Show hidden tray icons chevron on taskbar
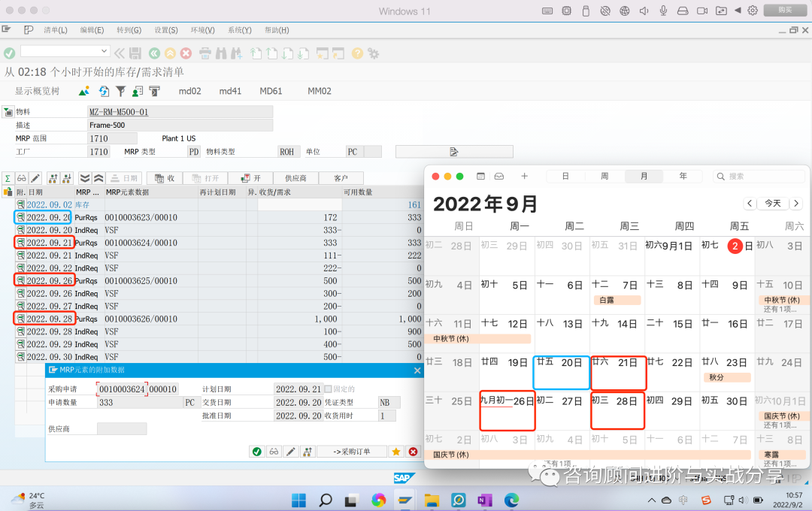This screenshot has height=511, width=812. 651,500
